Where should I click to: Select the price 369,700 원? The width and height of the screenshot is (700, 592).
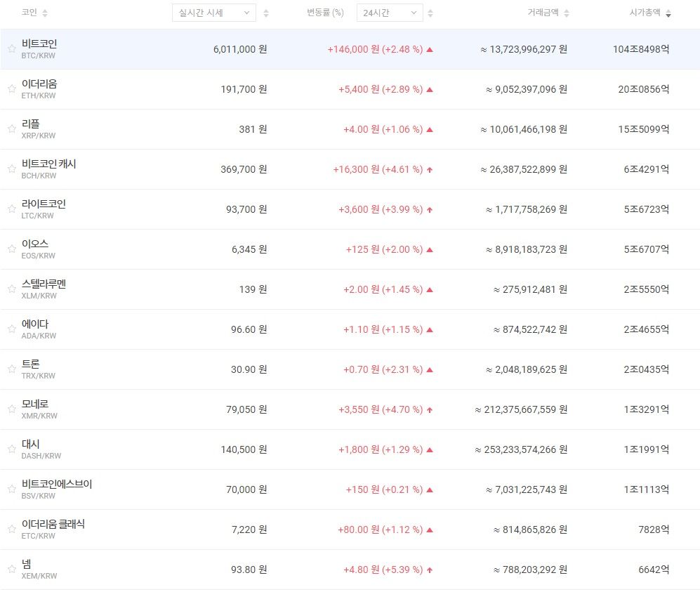point(244,169)
